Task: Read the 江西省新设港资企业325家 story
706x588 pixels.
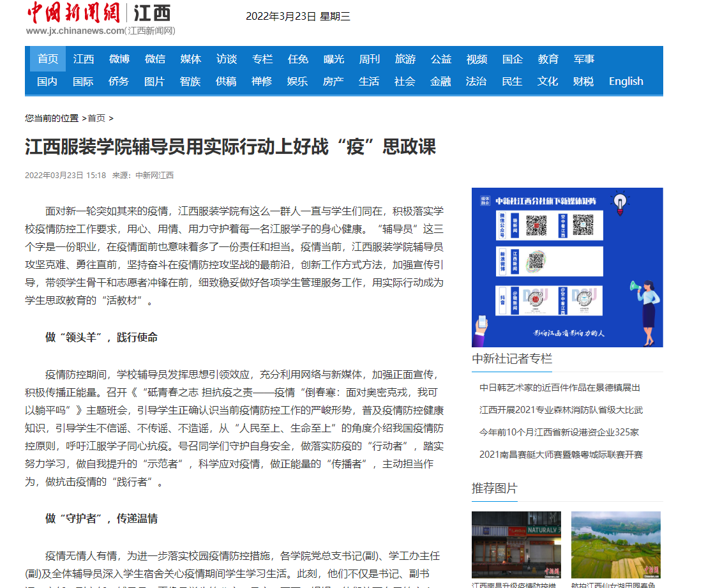Action: tap(559, 432)
